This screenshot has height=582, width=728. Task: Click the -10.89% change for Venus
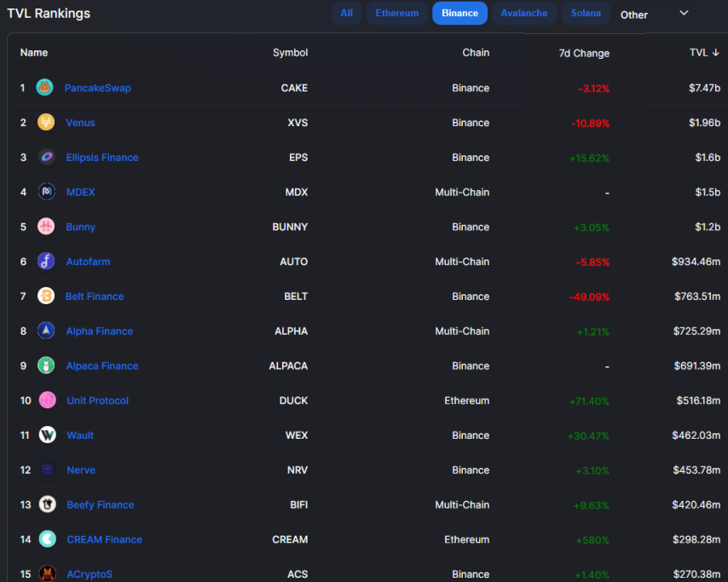pyautogui.click(x=590, y=124)
